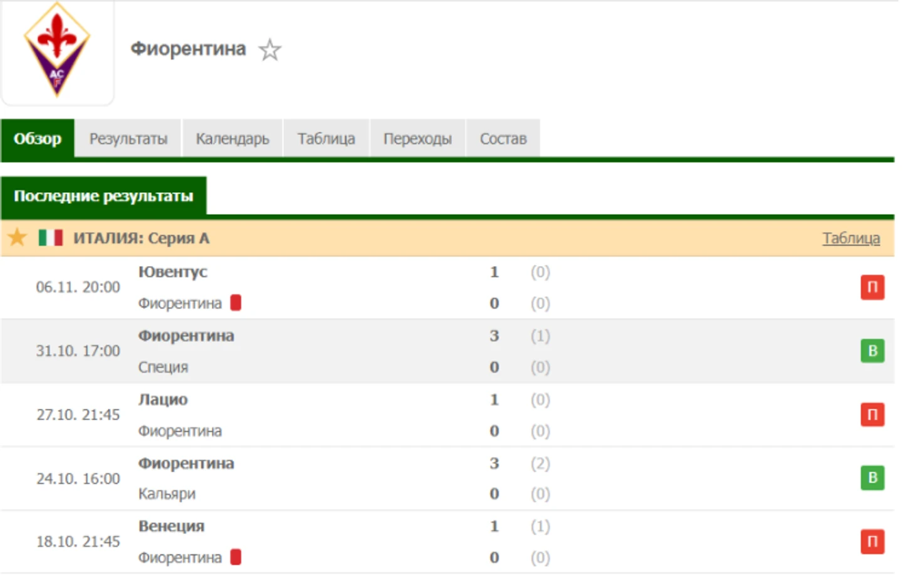The image size is (915, 588).
Task: Open the Фиорентина vs Специя match row
Action: (376, 351)
